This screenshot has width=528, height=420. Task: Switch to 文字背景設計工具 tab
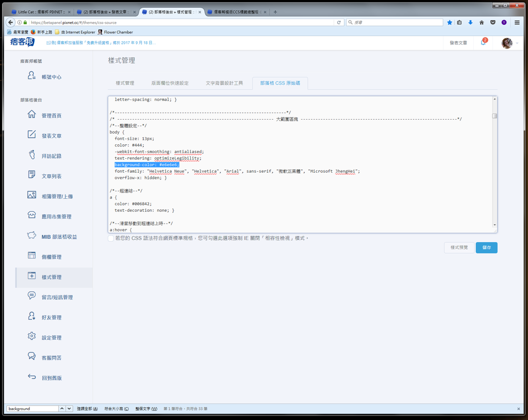tap(224, 83)
